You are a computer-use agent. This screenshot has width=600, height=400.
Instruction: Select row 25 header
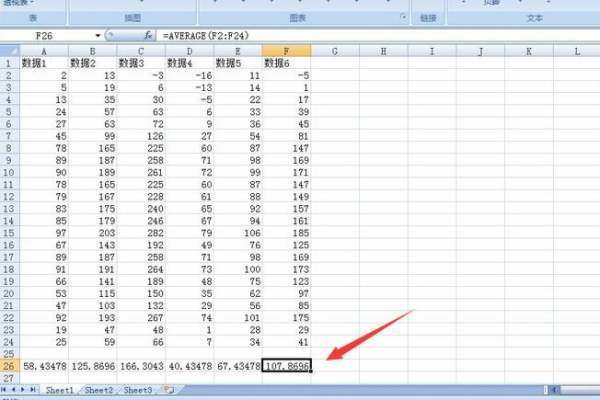pos(10,354)
